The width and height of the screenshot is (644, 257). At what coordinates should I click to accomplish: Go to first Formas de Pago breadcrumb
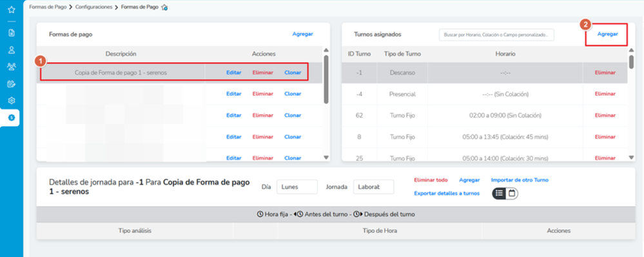tap(48, 7)
